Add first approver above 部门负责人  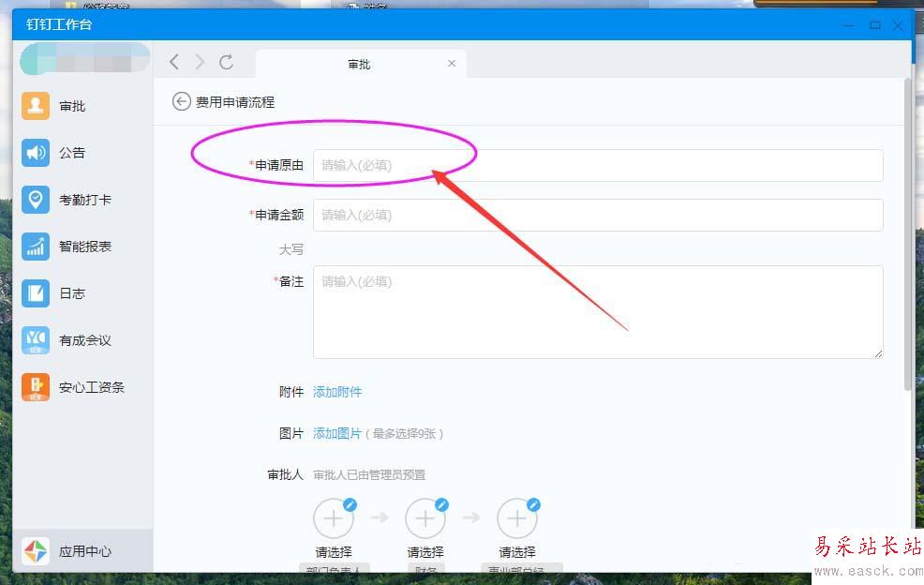tap(333, 518)
